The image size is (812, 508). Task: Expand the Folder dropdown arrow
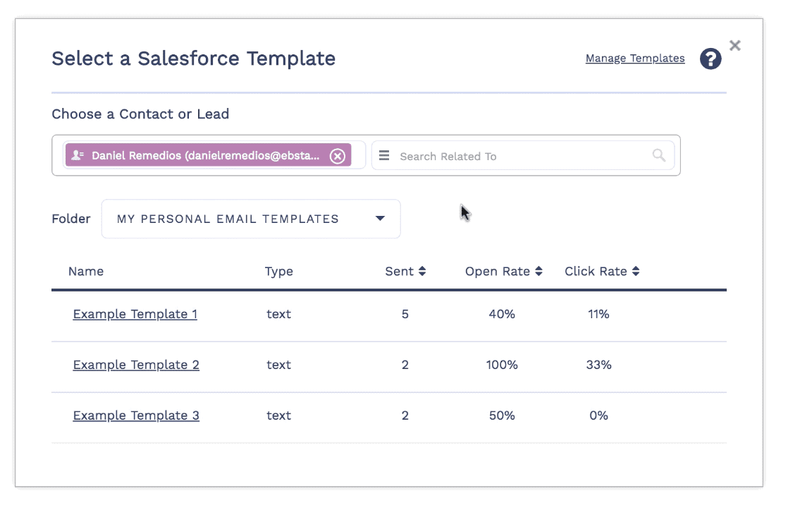[x=380, y=219]
